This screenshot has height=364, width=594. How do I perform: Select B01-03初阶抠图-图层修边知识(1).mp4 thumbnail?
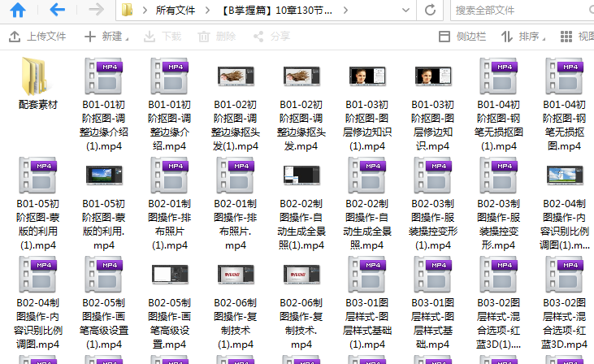pyautogui.click(x=367, y=76)
